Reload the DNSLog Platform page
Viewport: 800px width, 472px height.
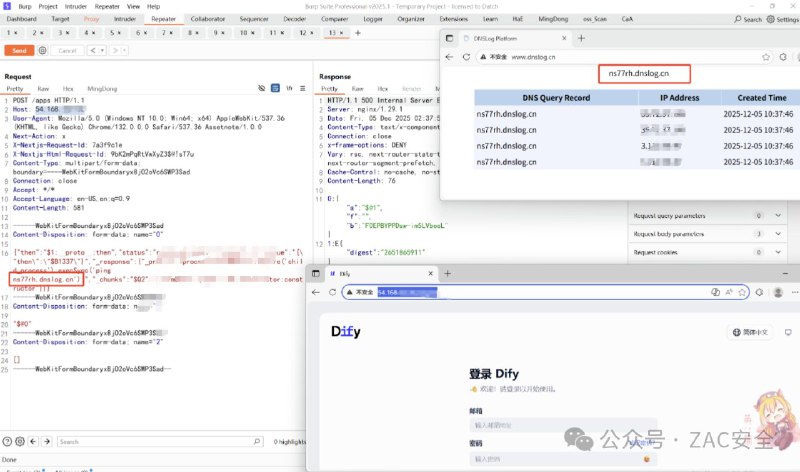click(466, 57)
